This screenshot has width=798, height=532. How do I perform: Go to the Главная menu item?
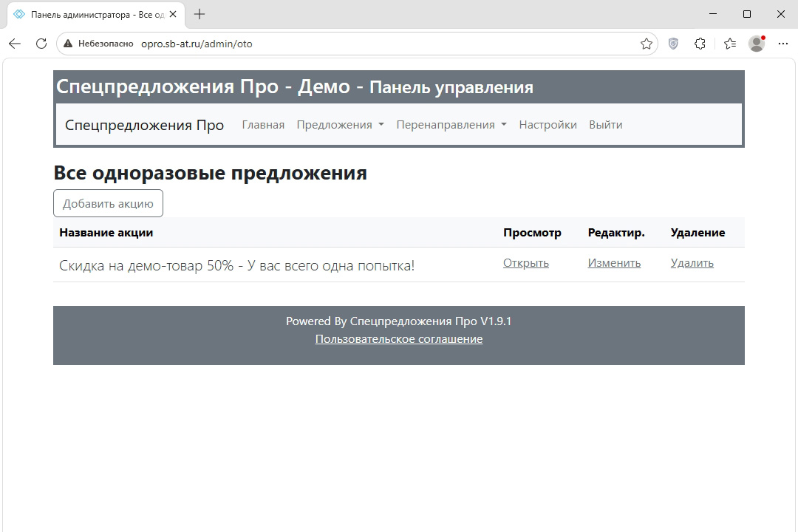(x=263, y=125)
